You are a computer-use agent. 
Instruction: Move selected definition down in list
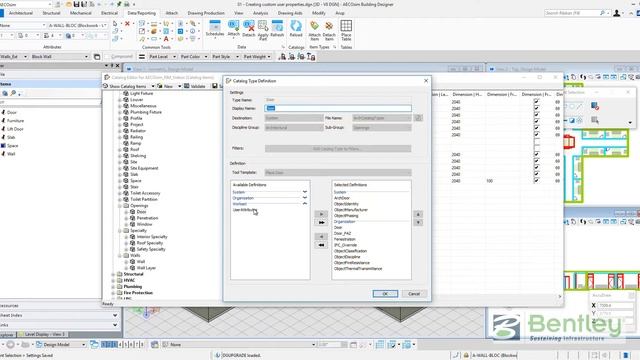(x=418, y=222)
